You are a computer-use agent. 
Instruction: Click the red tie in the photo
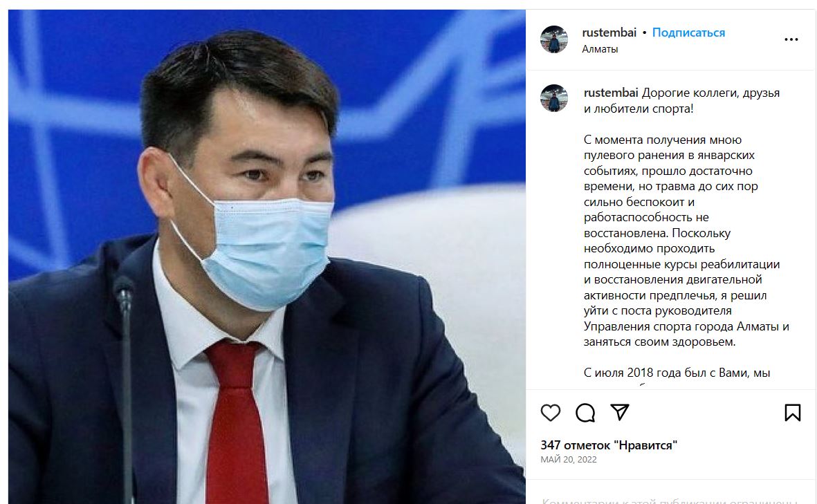[236, 422]
